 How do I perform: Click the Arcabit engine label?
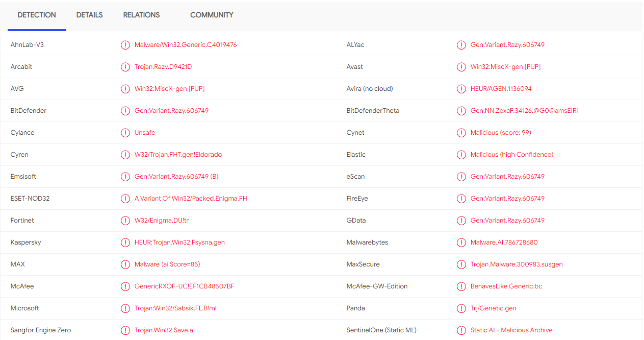[x=21, y=67]
